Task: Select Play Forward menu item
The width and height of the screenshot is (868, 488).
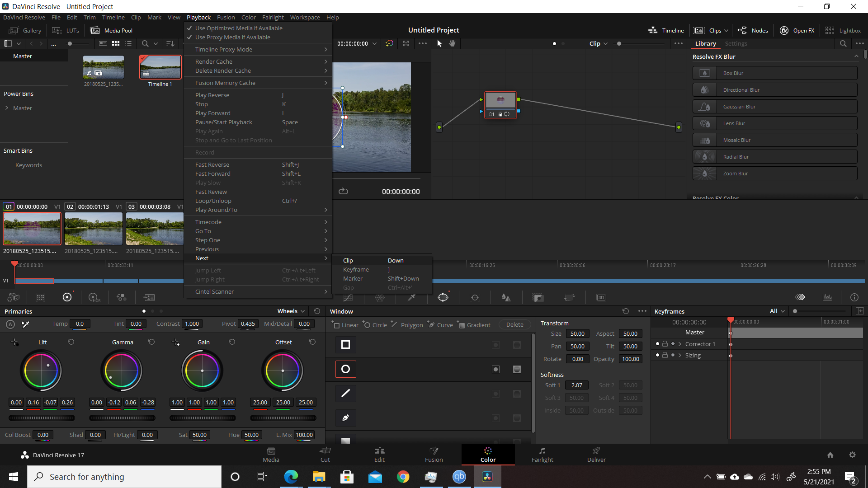Action: click(258, 113)
